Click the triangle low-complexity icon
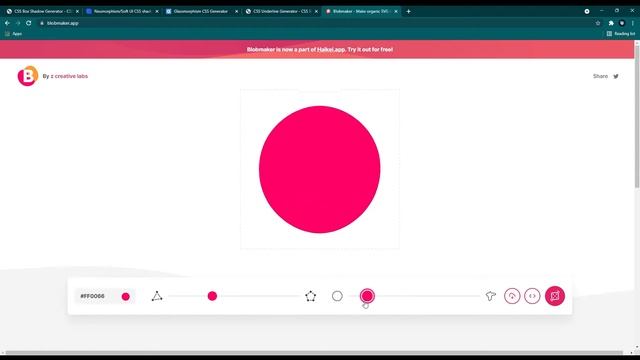This screenshot has height=360, width=640. 157,296
